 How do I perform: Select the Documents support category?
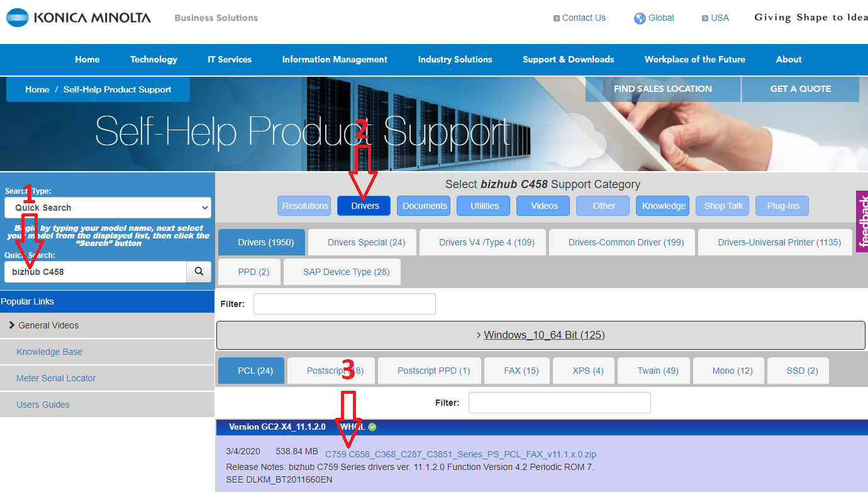pos(425,206)
